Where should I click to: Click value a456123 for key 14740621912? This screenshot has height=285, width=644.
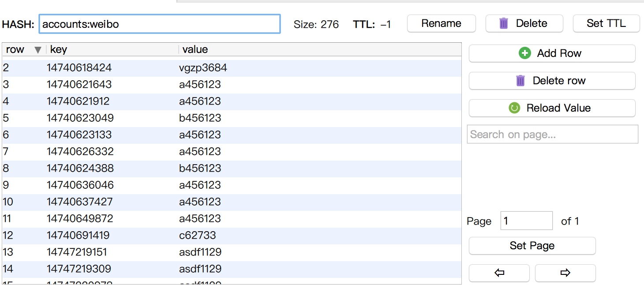(200, 101)
